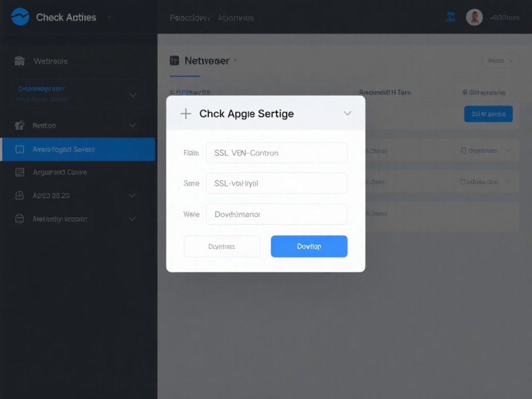Open the user avatar in top bar
The width and height of the screenshot is (532, 399).
(474, 17)
